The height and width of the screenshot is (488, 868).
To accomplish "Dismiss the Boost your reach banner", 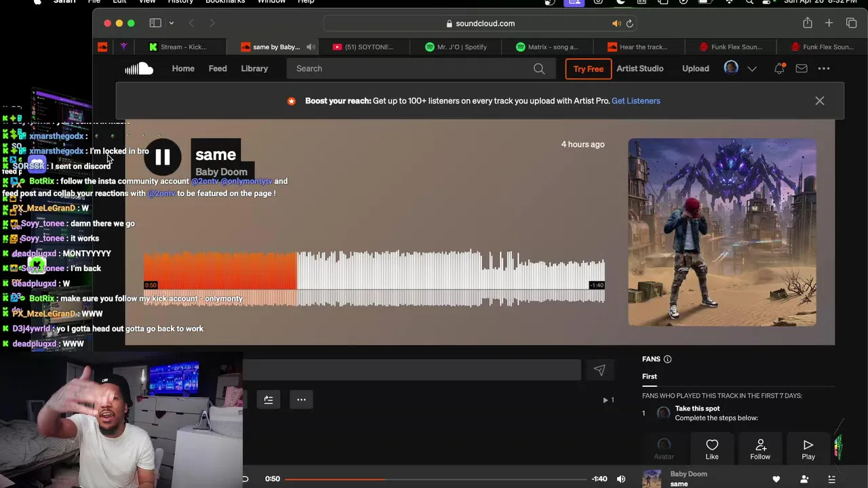I will [820, 101].
